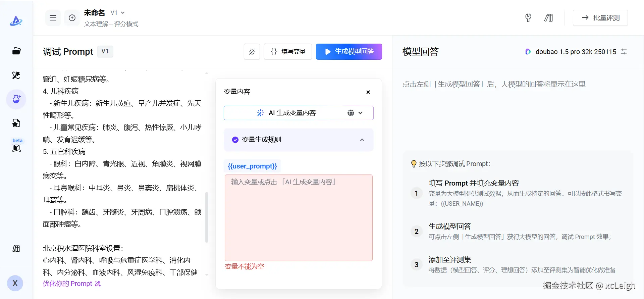Click the 北京积水潭医院科室设置 line
Image resolution: width=644 pixels, height=299 pixels.
click(x=83, y=248)
